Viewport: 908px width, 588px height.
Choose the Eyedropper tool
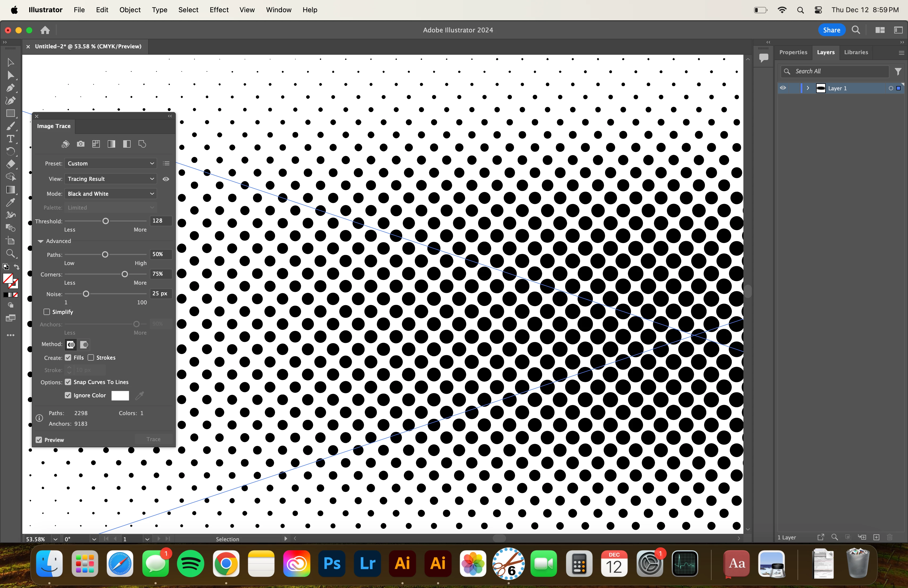point(10,203)
